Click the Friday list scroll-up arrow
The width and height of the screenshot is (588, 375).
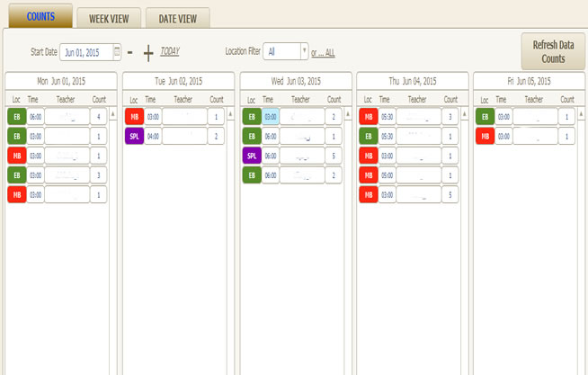pyautogui.click(x=581, y=113)
